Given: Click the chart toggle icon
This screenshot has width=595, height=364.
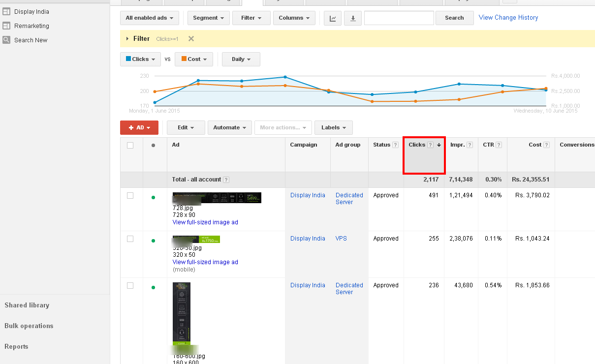Looking at the screenshot, I should click(333, 18).
